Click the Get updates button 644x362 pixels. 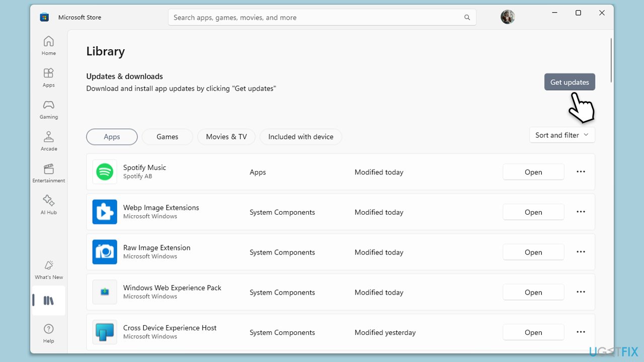pos(570,82)
